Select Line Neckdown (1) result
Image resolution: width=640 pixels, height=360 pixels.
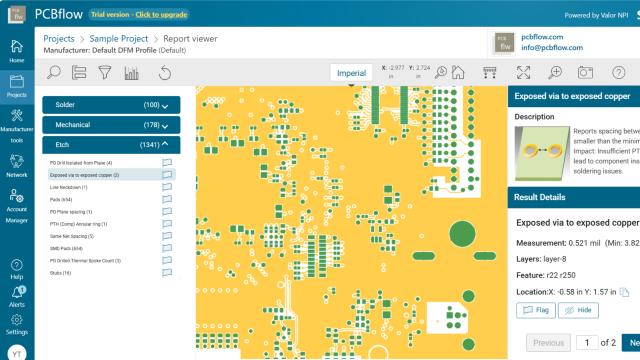(69, 187)
